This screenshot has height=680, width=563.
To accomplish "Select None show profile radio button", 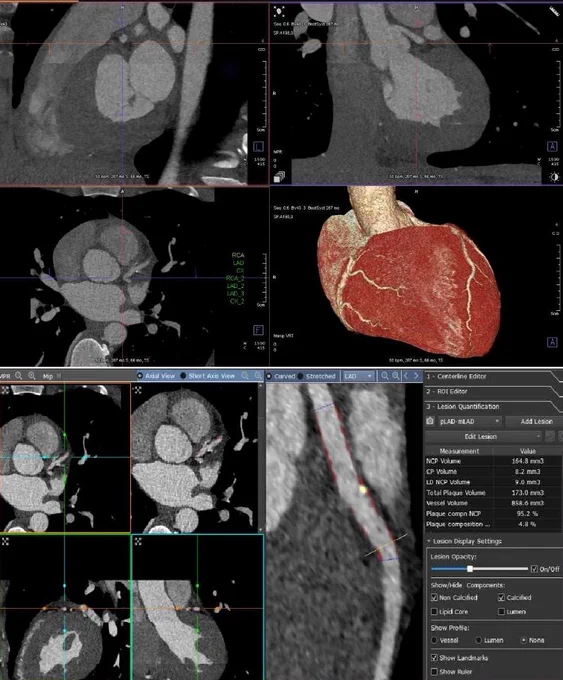I will tap(524, 640).
